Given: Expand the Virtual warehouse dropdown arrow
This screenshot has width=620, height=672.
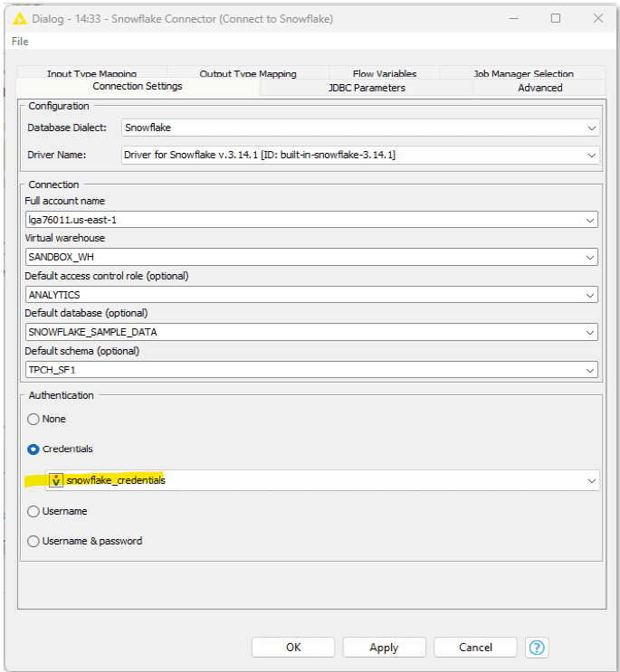Looking at the screenshot, I should 590,257.
